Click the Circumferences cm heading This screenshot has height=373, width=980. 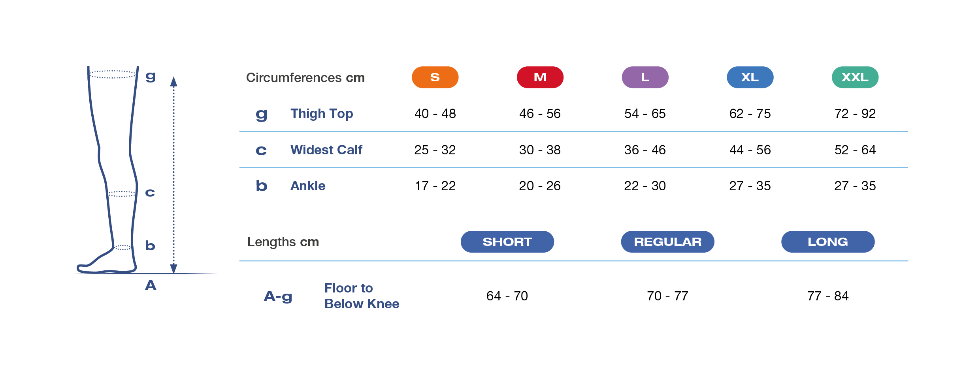[x=305, y=78]
